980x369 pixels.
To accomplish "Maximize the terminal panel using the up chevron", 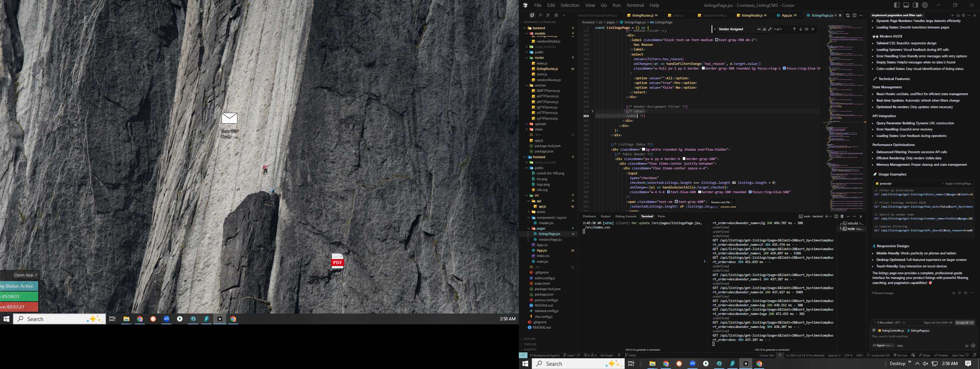I will coord(855,217).
